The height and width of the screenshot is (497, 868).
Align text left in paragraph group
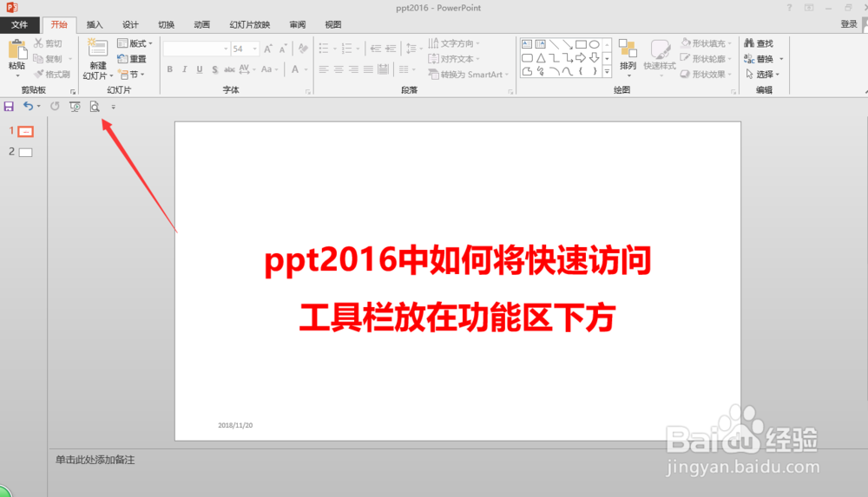coord(324,69)
